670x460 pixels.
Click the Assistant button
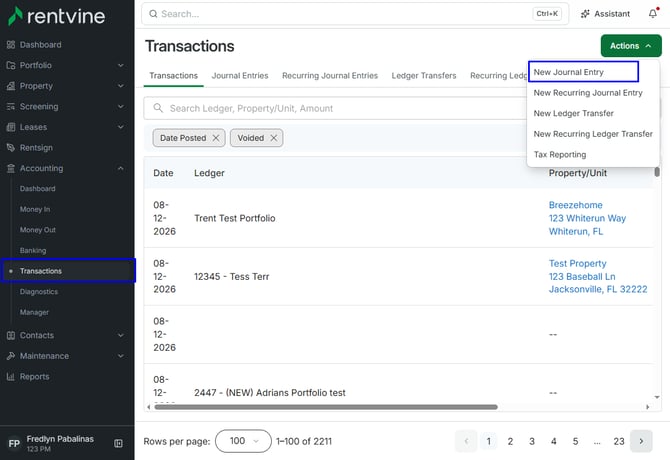pyautogui.click(x=605, y=14)
